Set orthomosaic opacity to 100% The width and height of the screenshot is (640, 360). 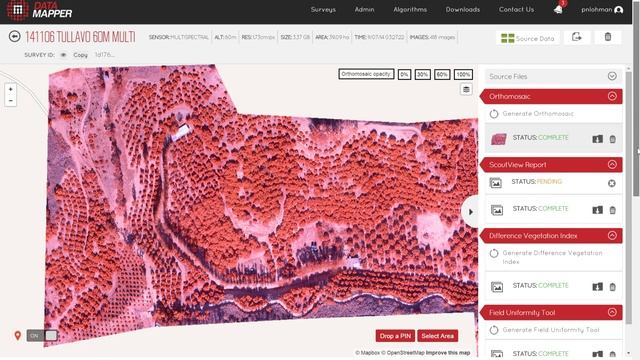pyautogui.click(x=463, y=75)
